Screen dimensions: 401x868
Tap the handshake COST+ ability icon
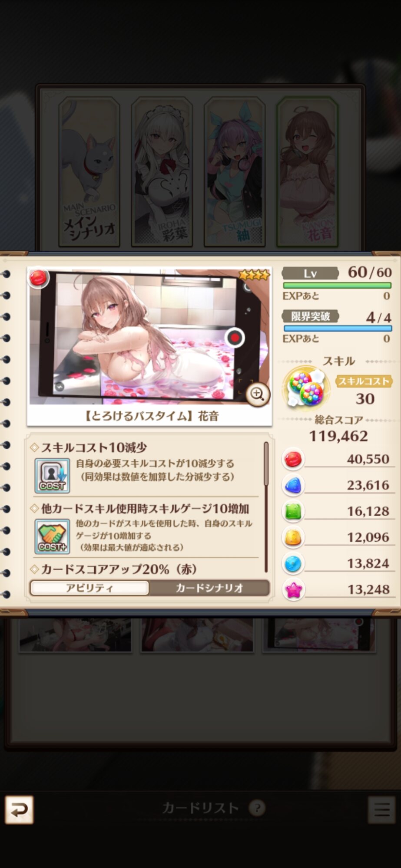(x=52, y=536)
